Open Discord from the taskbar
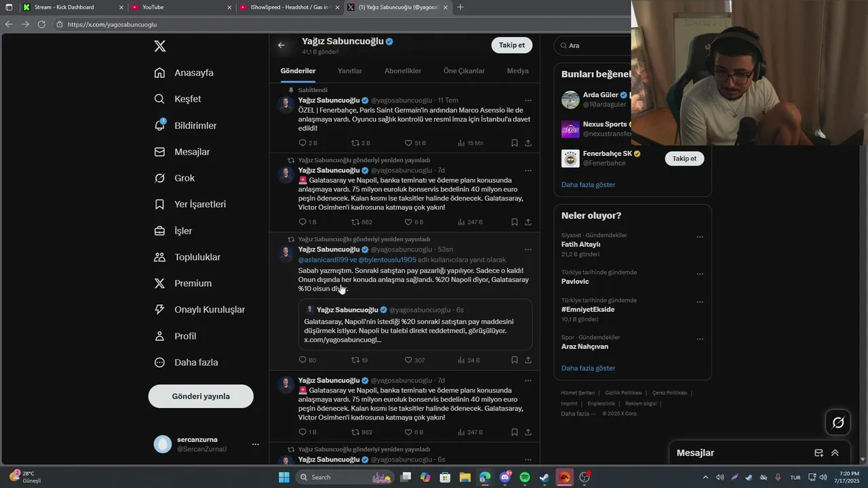The image size is (868, 488). pyautogui.click(x=505, y=477)
